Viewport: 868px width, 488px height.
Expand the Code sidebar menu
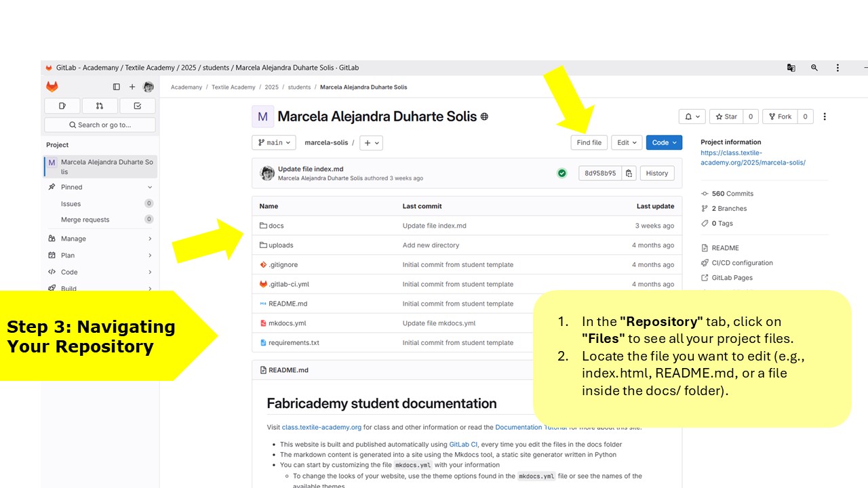coord(100,272)
